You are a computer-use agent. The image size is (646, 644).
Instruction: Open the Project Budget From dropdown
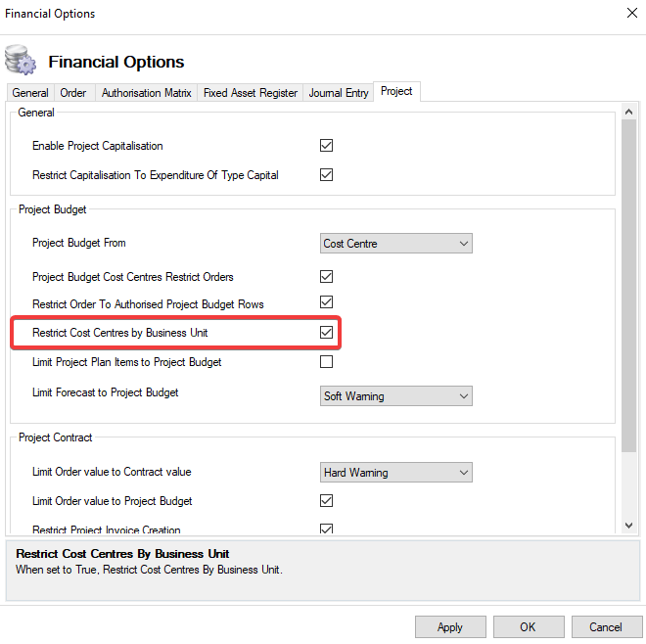click(396, 244)
